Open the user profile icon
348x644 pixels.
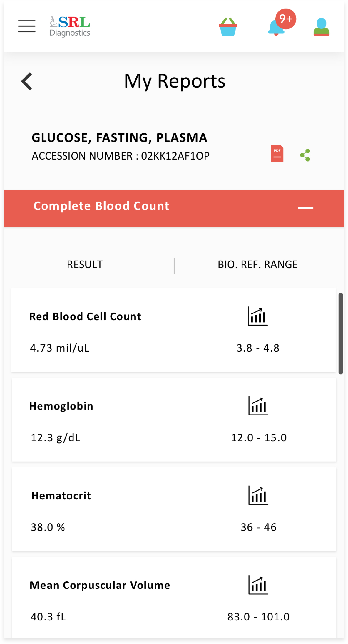pos(321,27)
